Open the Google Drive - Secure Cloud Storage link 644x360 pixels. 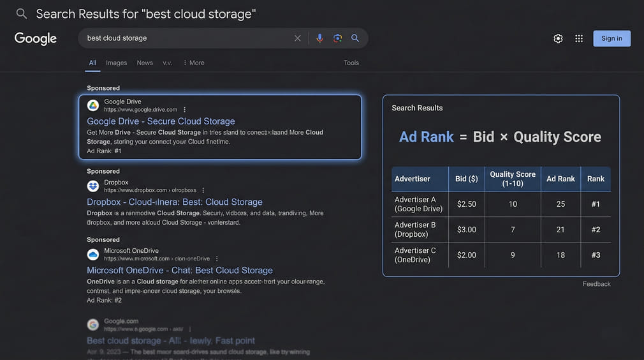161,121
